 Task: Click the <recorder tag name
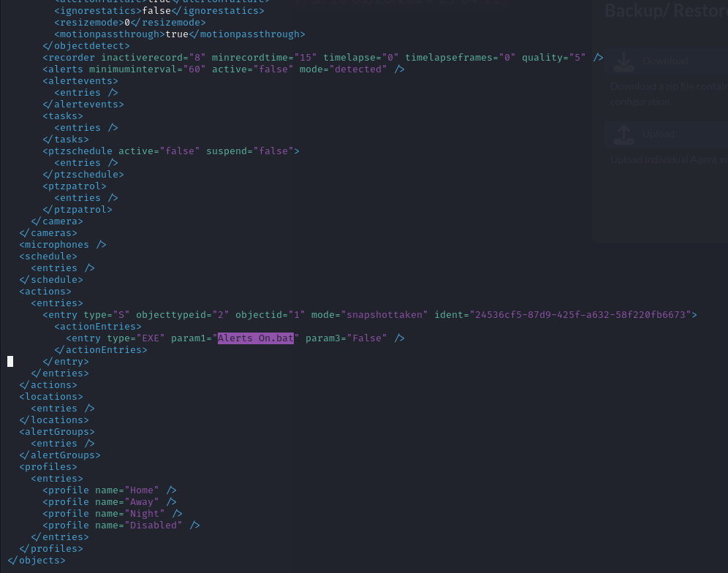click(x=69, y=58)
